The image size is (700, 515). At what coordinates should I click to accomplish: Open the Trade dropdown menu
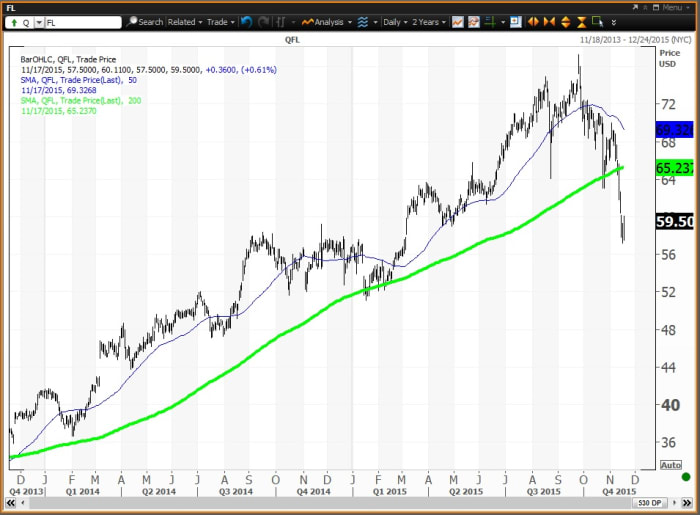point(221,22)
